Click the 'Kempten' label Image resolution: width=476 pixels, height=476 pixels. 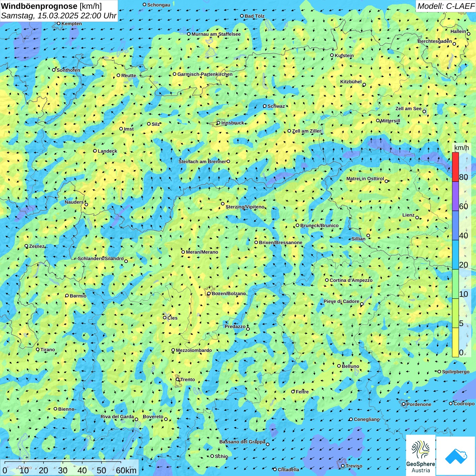pyautogui.click(x=72, y=23)
